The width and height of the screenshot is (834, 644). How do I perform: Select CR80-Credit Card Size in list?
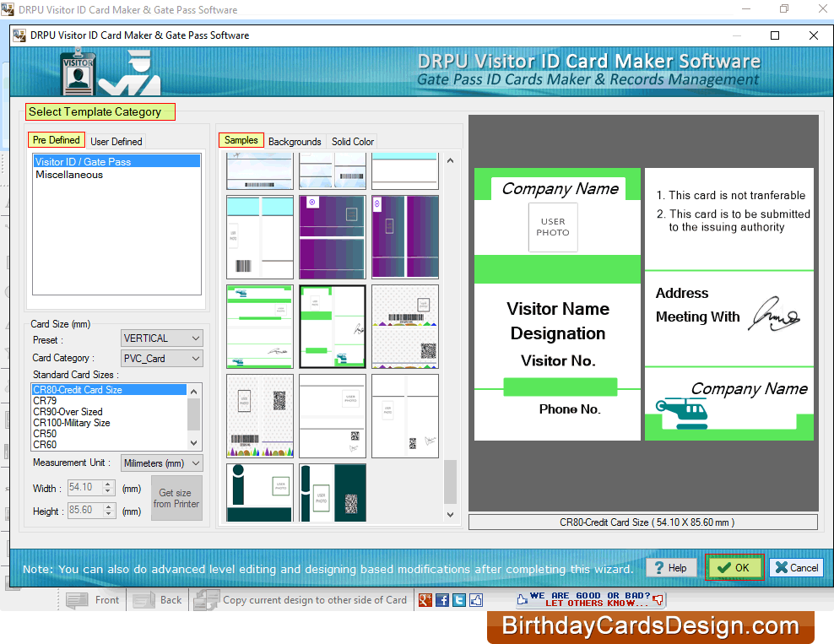(109, 390)
